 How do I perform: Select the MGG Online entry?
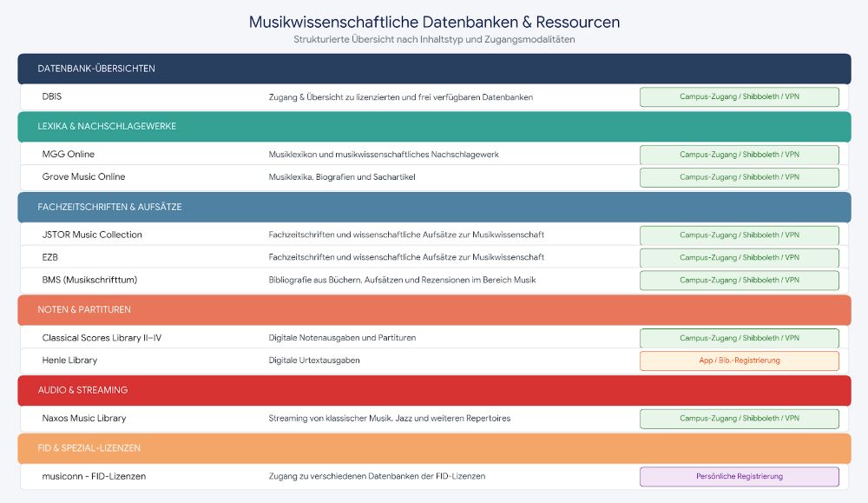point(68,154)
